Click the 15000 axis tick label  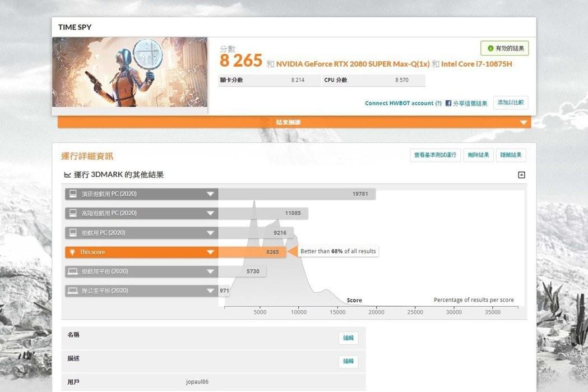click(337, 312)
